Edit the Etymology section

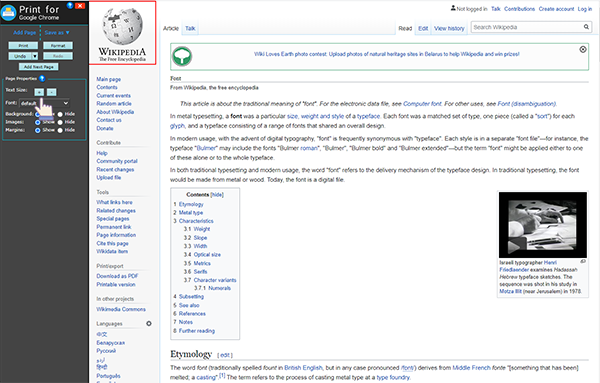[x=225, y=355]
